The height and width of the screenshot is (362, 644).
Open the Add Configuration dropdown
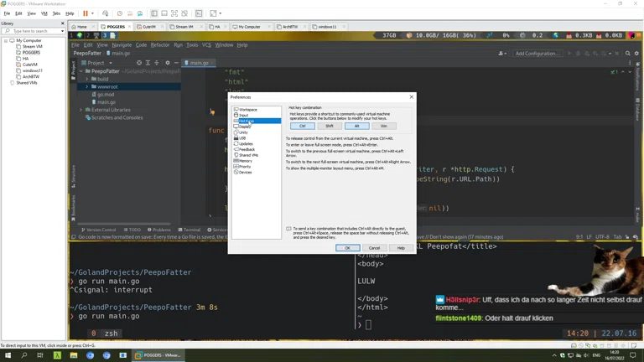pyautogui.click(x=537, y=54)
